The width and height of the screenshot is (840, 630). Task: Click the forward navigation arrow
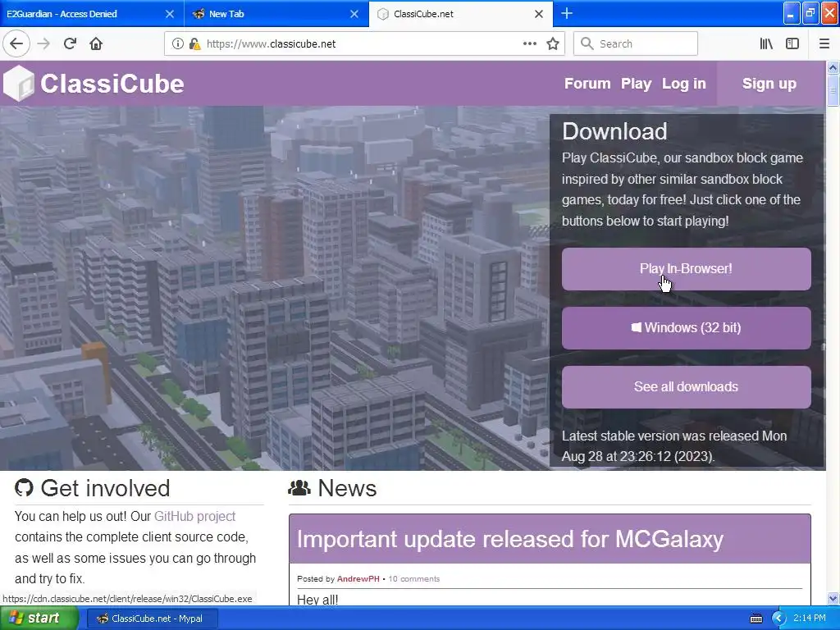pos(43,43)
